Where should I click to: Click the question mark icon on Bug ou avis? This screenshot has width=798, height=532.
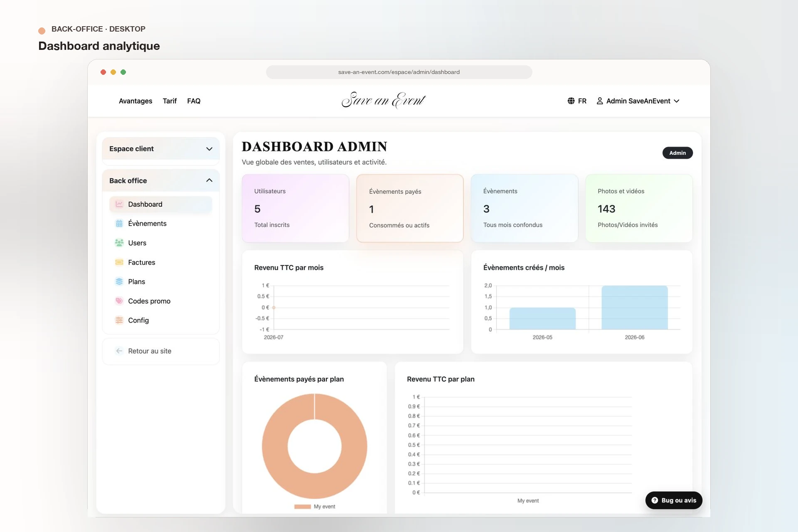click(655, 500)
